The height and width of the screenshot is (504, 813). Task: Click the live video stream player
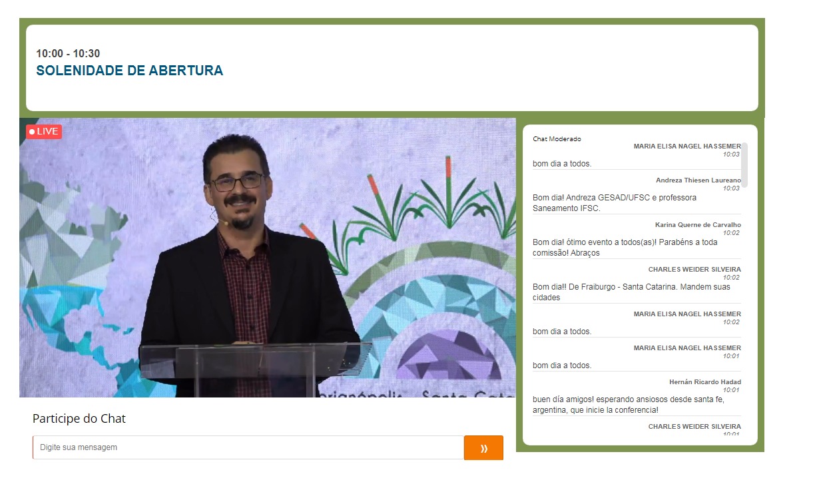pos(268,258)
